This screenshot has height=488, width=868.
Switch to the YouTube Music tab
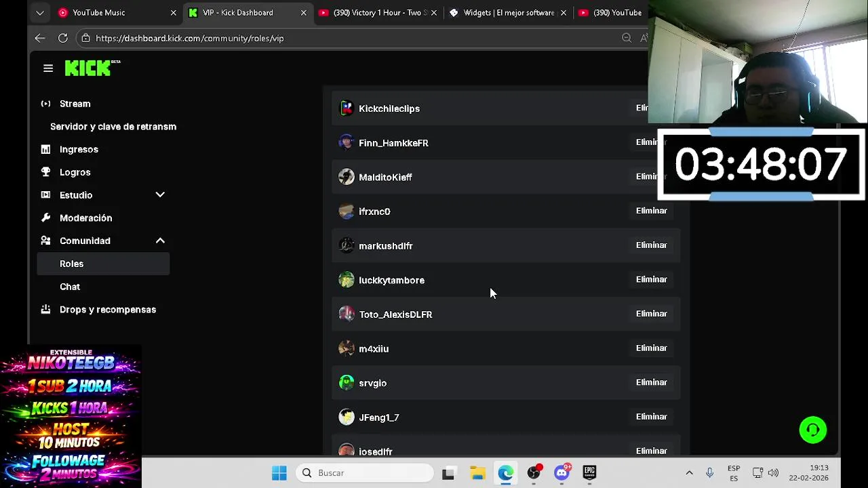(98, 12)
